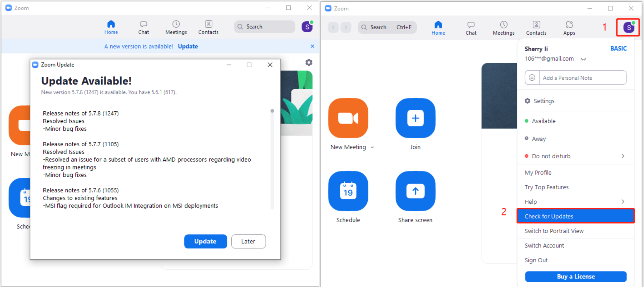Screen dimensions: 644x287
Task: Click Switch Account menu item
Action: tap(576, 245)
